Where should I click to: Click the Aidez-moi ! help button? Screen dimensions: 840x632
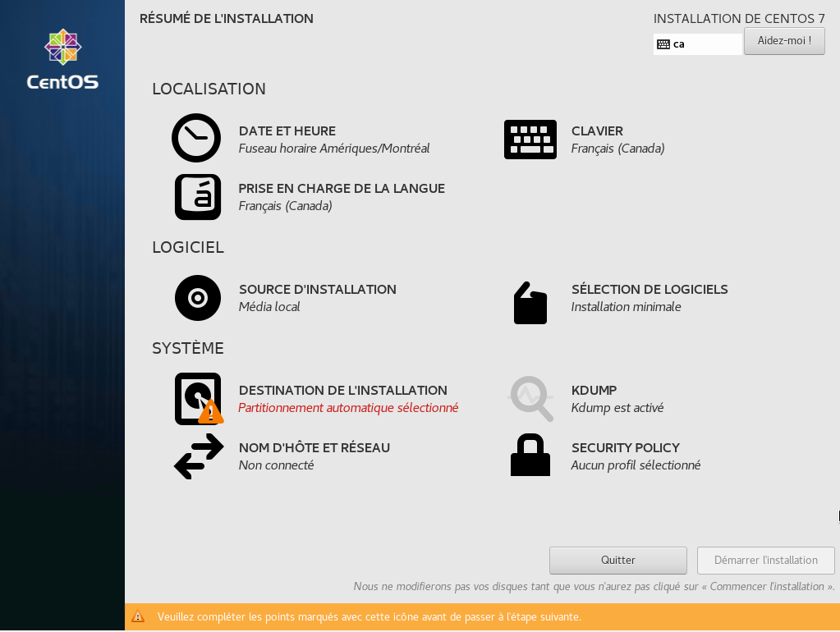point(784,41)
